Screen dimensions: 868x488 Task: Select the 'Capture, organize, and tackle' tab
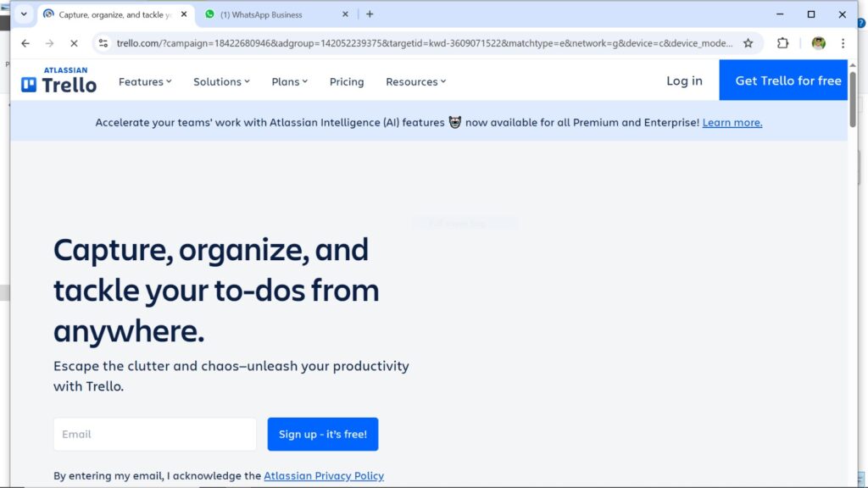(115, 14)
